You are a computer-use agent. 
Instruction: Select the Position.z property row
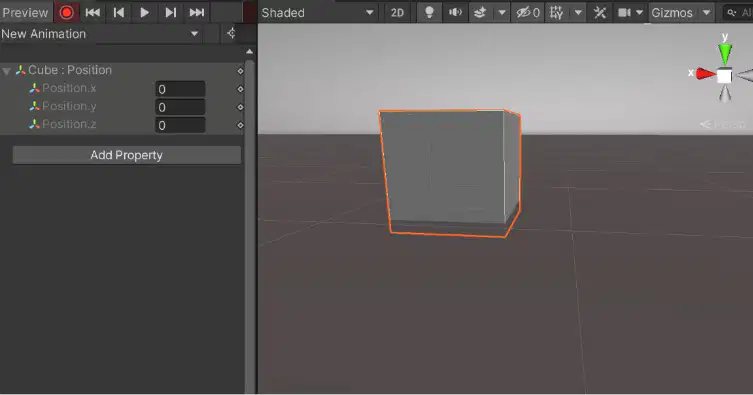(122, 125)
